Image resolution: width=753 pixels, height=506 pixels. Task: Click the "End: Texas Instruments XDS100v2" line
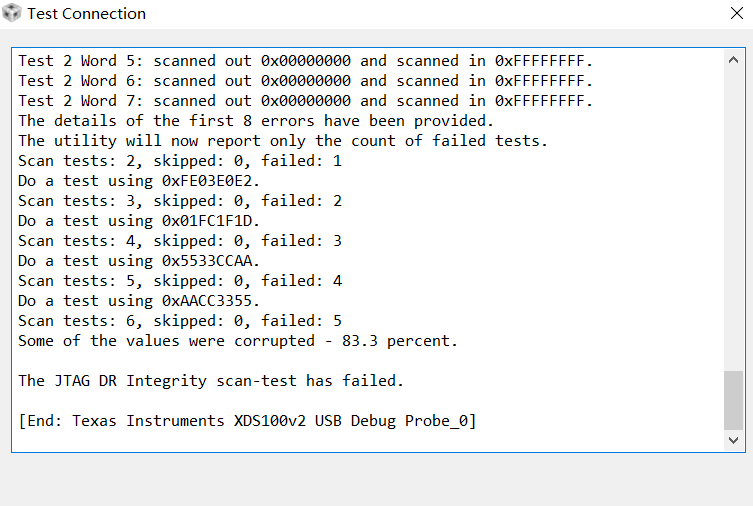coord(246,421)
